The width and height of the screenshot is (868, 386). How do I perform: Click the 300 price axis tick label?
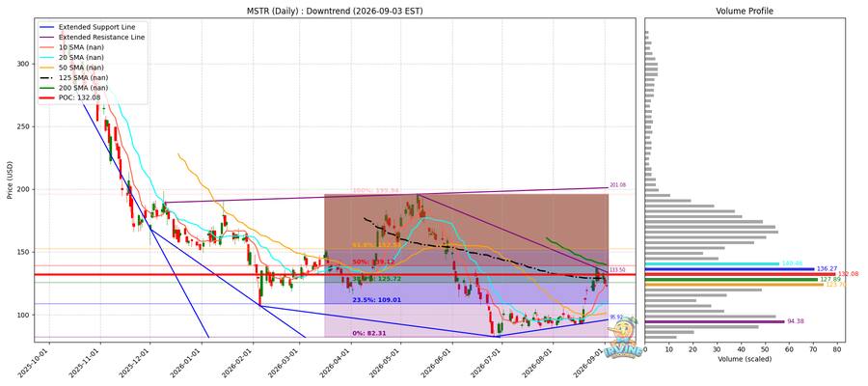[25, 65]
